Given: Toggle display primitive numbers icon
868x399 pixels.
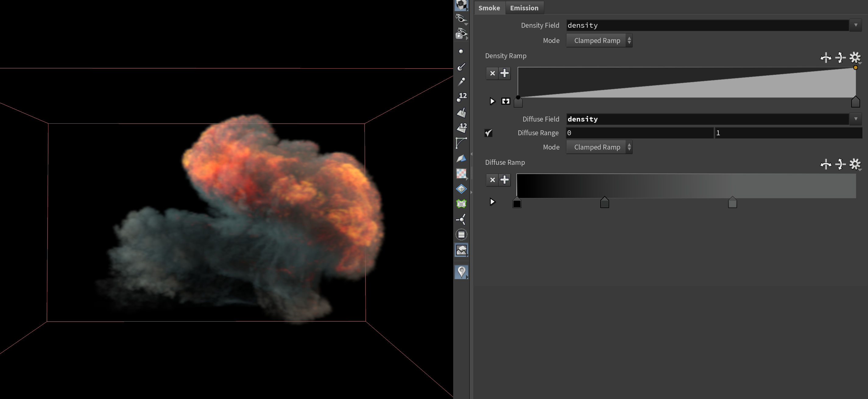Looking at the screenshot, I should (461, 128).
